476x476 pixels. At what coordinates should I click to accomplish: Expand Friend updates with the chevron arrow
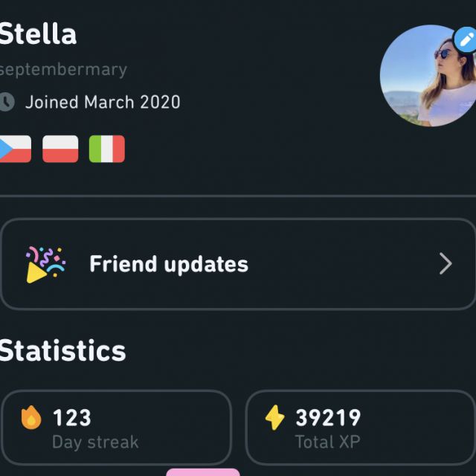pyautogui.click(x=446, y=264)
